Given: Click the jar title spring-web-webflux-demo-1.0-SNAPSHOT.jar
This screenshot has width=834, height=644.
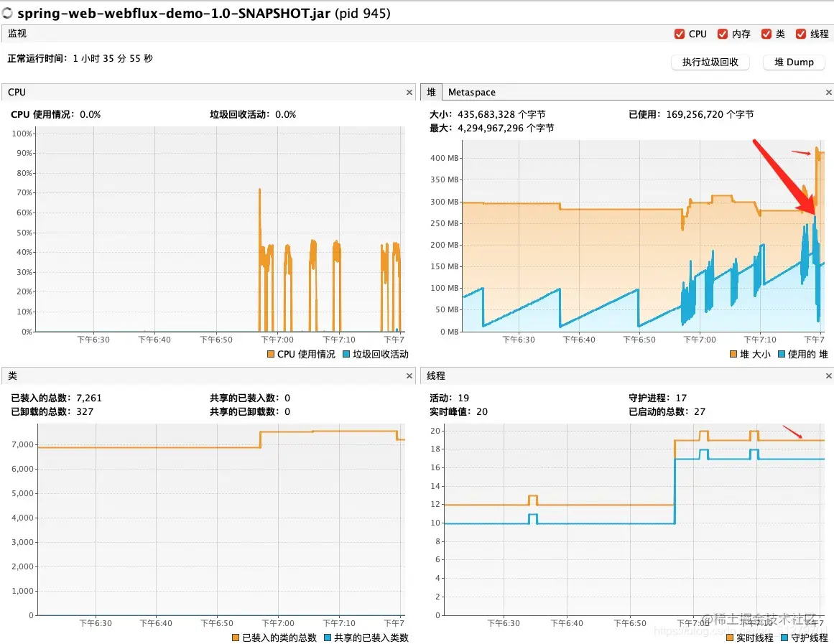Looking at the screenshot, I should (175, 13).
